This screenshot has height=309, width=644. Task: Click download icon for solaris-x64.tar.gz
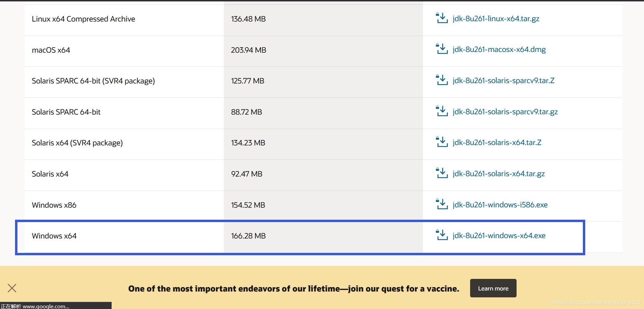click(442, 173)
